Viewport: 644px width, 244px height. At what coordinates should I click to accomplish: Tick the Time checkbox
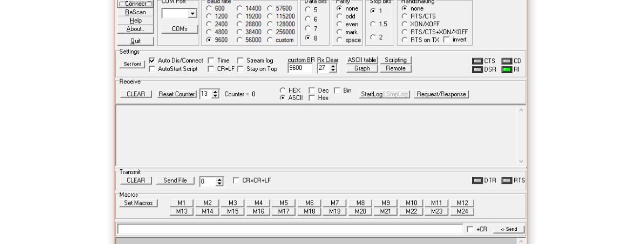click(x=211, y=61)
